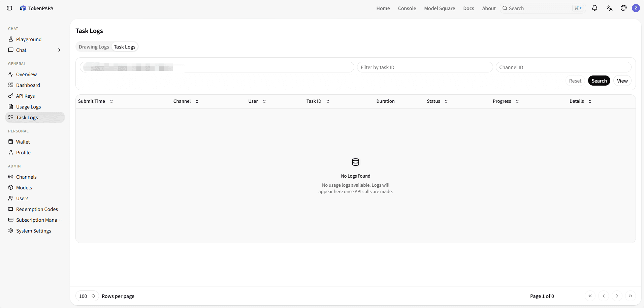
Task: Focus the Filter by task ID field
Action: click(425, 67)
